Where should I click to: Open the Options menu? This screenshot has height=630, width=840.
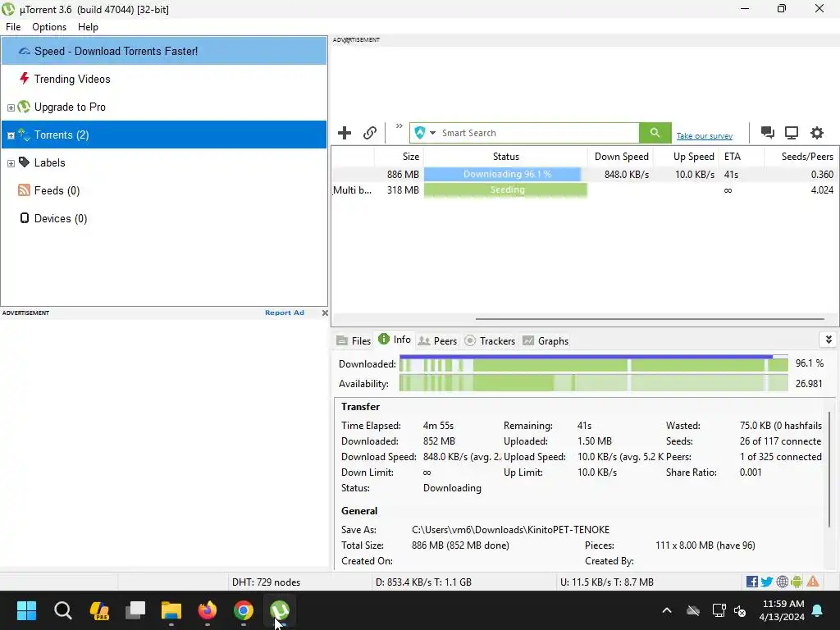point(49,27)
